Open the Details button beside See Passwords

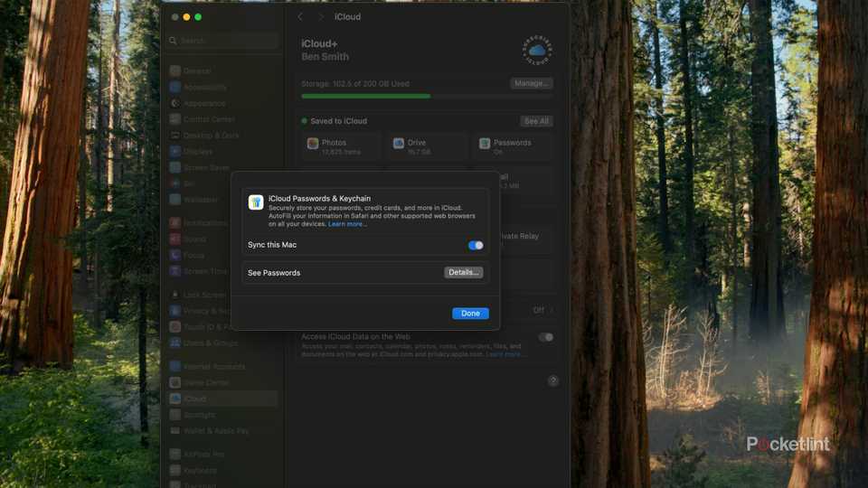(463, 272)
